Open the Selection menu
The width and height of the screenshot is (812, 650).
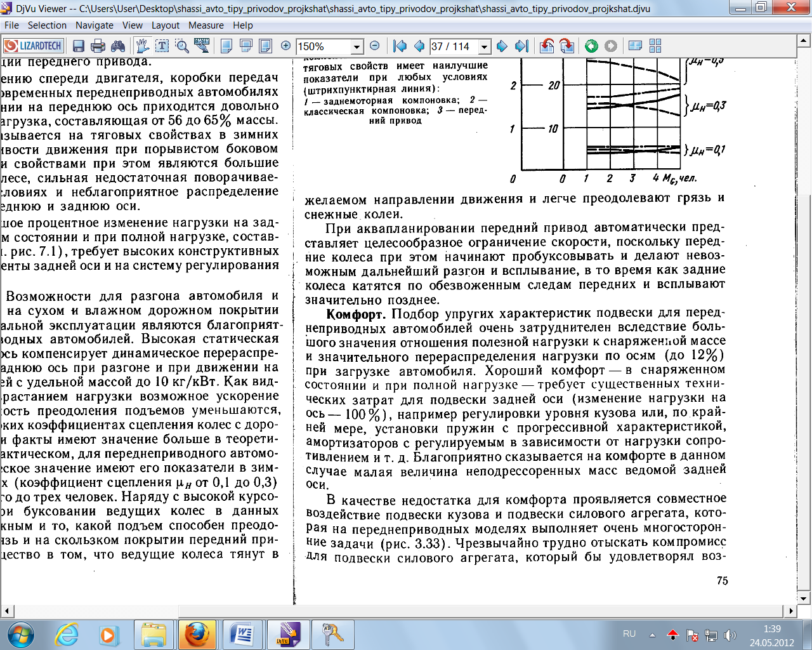click(x=47, y=25)
